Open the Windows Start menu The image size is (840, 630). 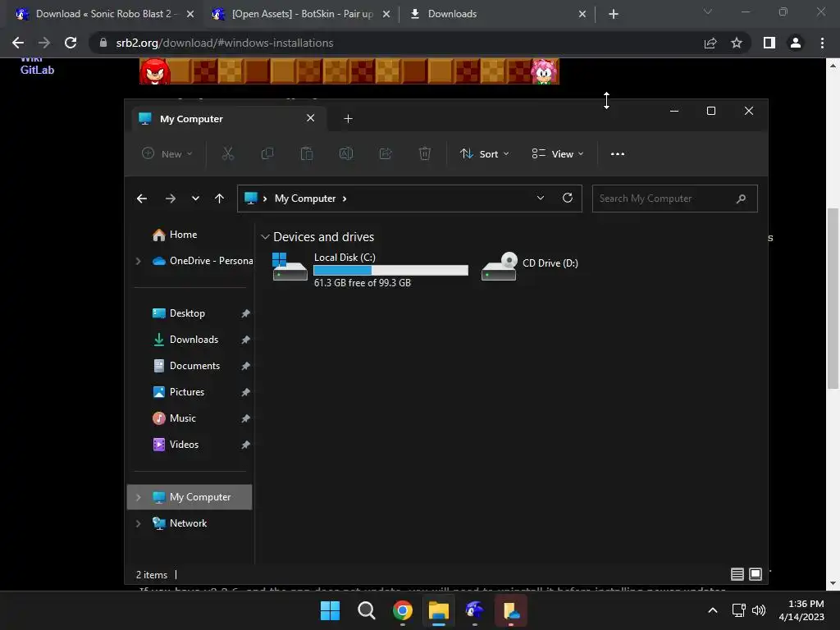coord(330,610)
